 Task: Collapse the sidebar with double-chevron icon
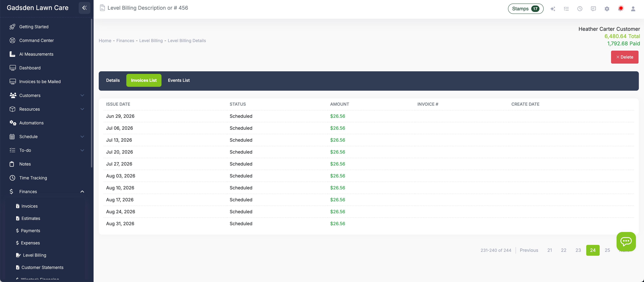click(84, 8)
